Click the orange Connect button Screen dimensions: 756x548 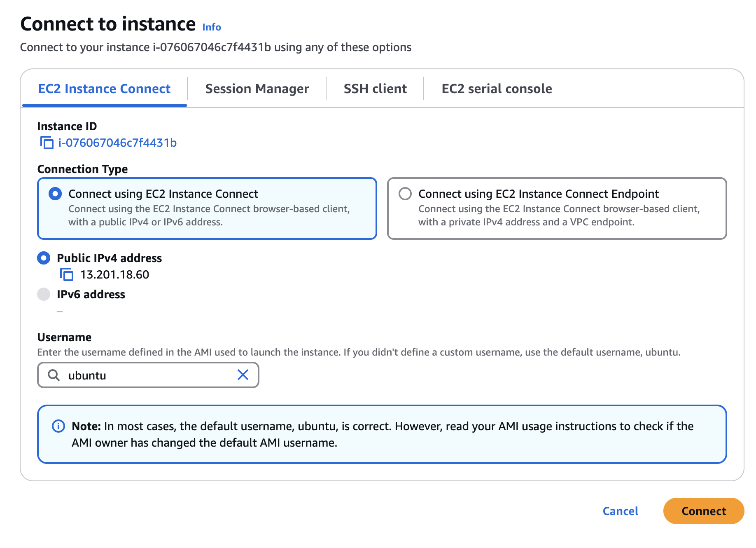point(704,511)
